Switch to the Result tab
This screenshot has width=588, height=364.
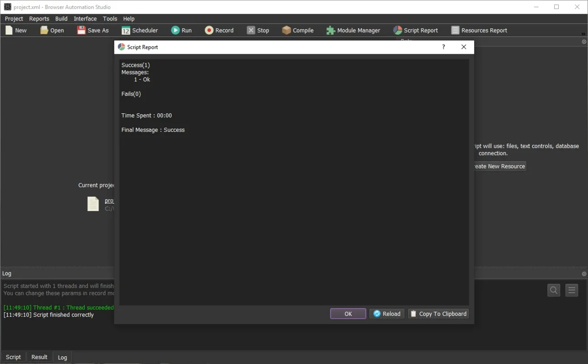[x=39, y=357]
